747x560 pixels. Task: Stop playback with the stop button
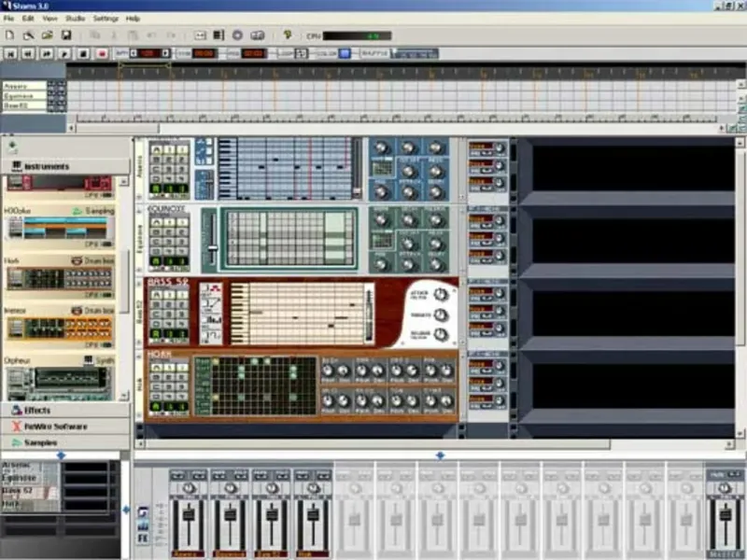point(83,53)
